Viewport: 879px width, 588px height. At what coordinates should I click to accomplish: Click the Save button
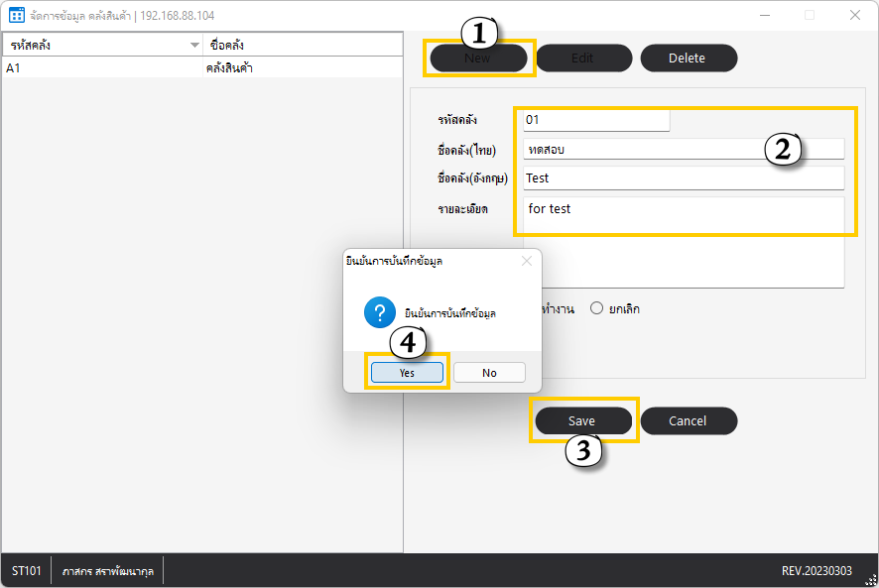[582, 420]
